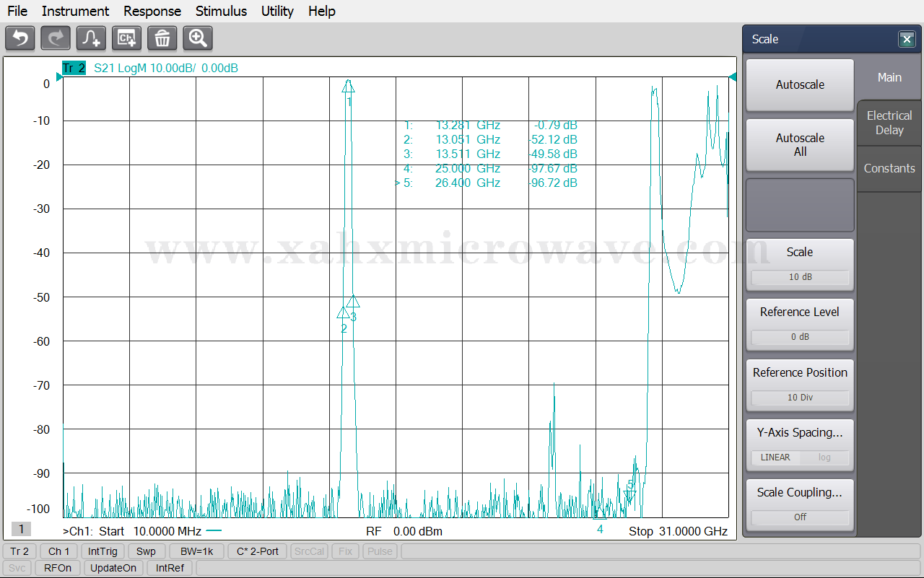
Task: Delete the trace with the trash icon
Action: point(162,38)
